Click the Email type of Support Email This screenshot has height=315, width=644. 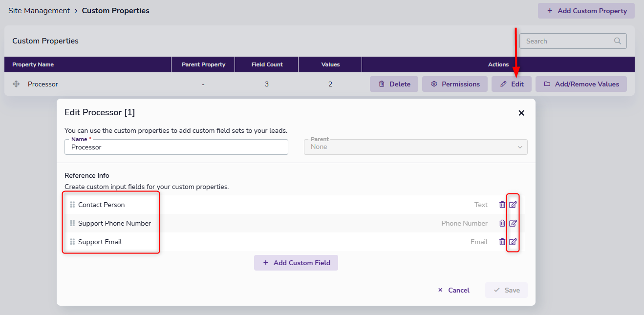479,242
